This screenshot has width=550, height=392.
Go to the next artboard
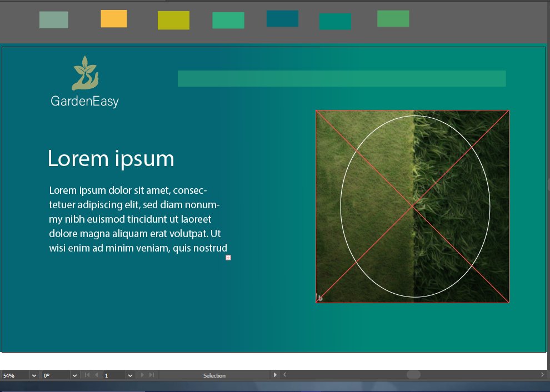point(142,375)
